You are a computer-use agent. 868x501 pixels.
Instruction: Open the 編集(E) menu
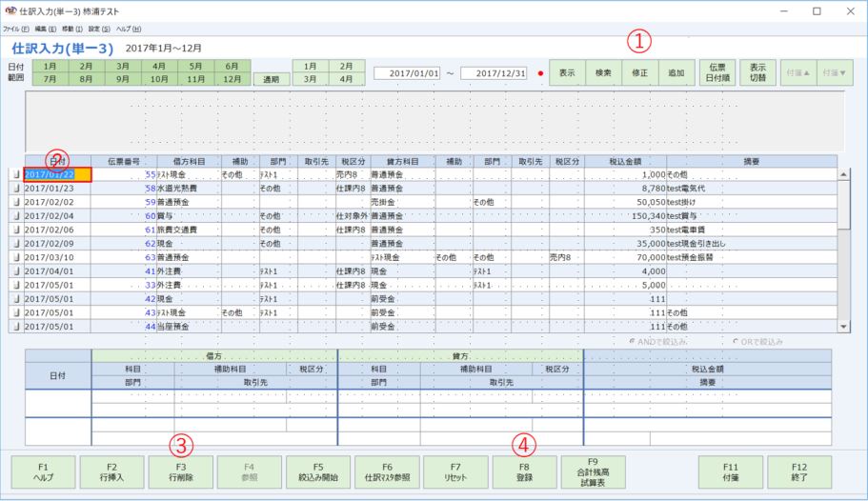pos(46,29)
